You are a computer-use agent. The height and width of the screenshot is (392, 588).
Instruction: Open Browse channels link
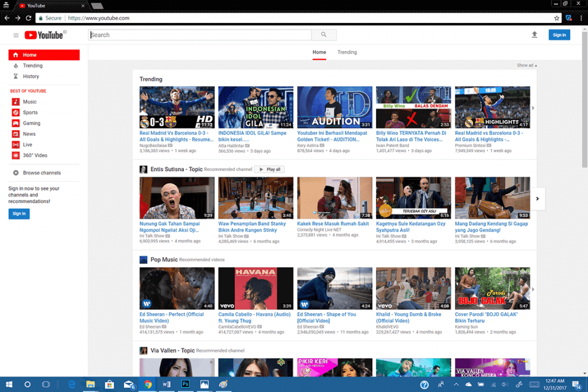(41, 173)
